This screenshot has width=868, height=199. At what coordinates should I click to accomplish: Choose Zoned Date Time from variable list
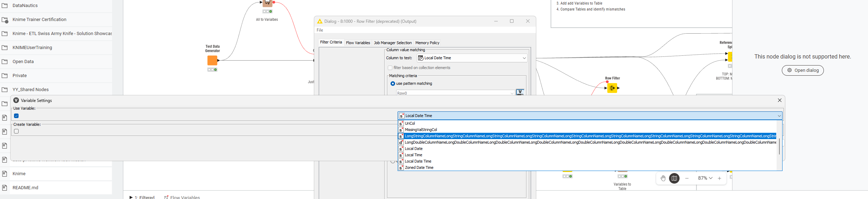coord(419,168)
